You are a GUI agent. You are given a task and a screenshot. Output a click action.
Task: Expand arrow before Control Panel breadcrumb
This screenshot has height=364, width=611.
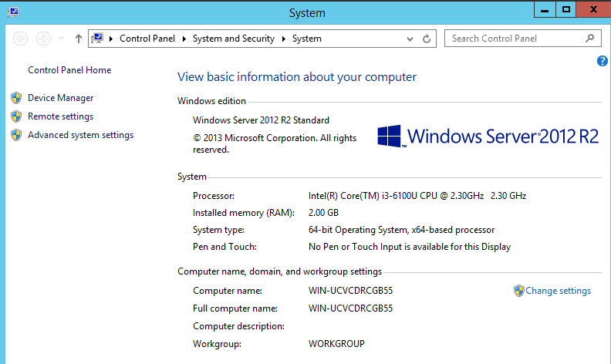[111, 39]
